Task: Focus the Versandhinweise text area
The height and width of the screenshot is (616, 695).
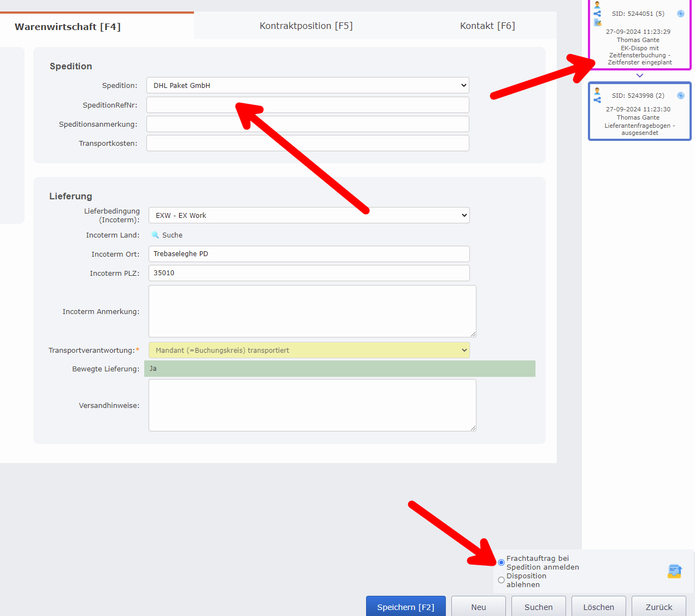Action: pos(312,405)
